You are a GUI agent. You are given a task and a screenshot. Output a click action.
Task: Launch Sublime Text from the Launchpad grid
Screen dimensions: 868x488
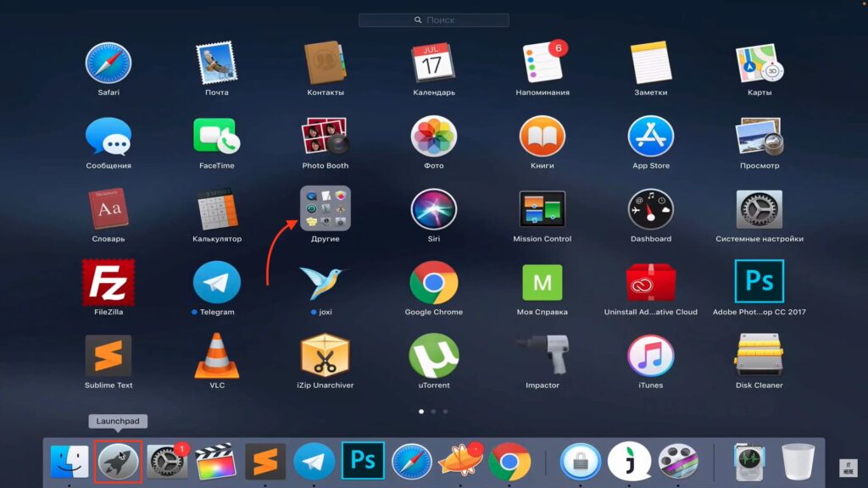click(x=108, y=355)
